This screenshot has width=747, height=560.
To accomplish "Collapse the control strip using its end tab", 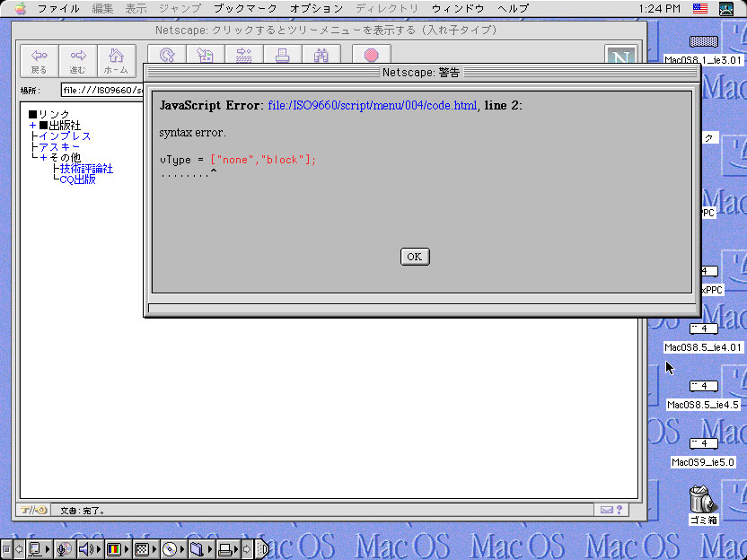I will click(x=262, y=549).
